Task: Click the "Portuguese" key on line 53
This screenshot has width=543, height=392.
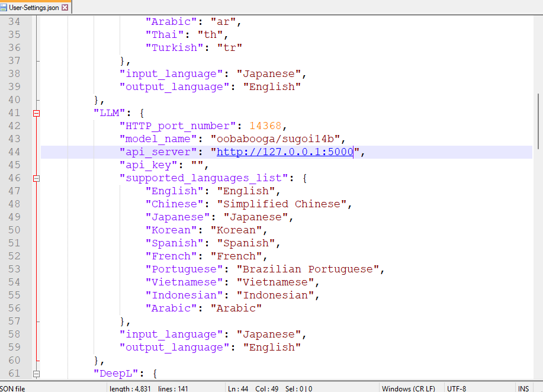Action: [x=184, y=269]
